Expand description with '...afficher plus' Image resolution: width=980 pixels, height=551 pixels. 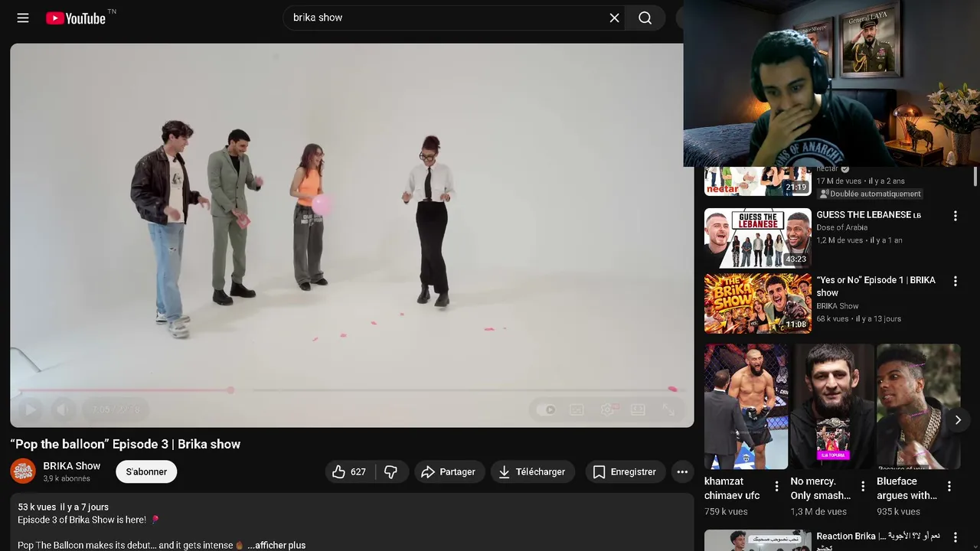click(x=276, y=545)
